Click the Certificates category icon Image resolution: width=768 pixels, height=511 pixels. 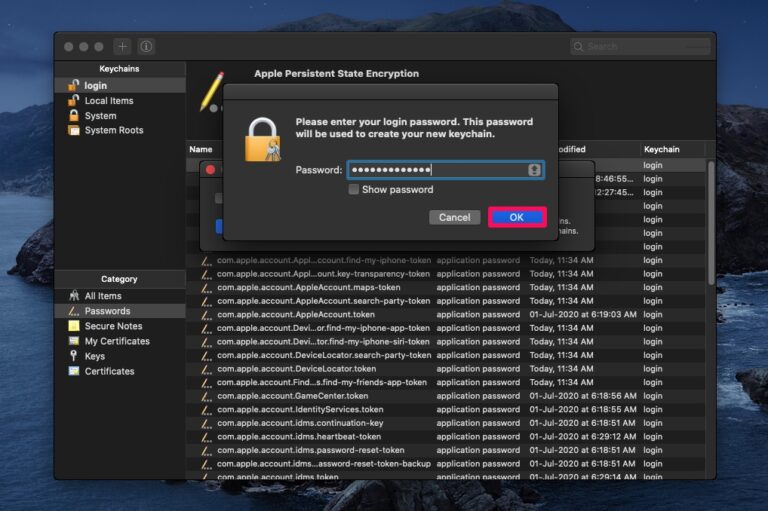pyautogui.click(x=74, y=371)
